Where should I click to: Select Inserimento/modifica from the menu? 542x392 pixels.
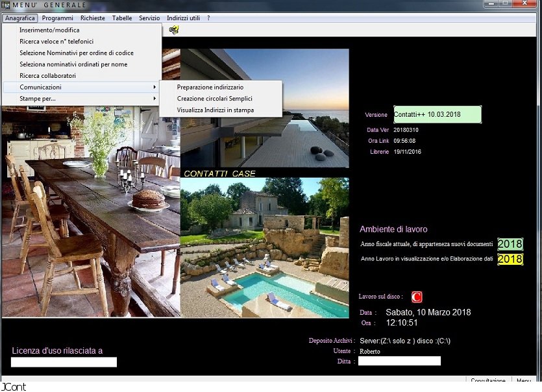click(49, 31)
